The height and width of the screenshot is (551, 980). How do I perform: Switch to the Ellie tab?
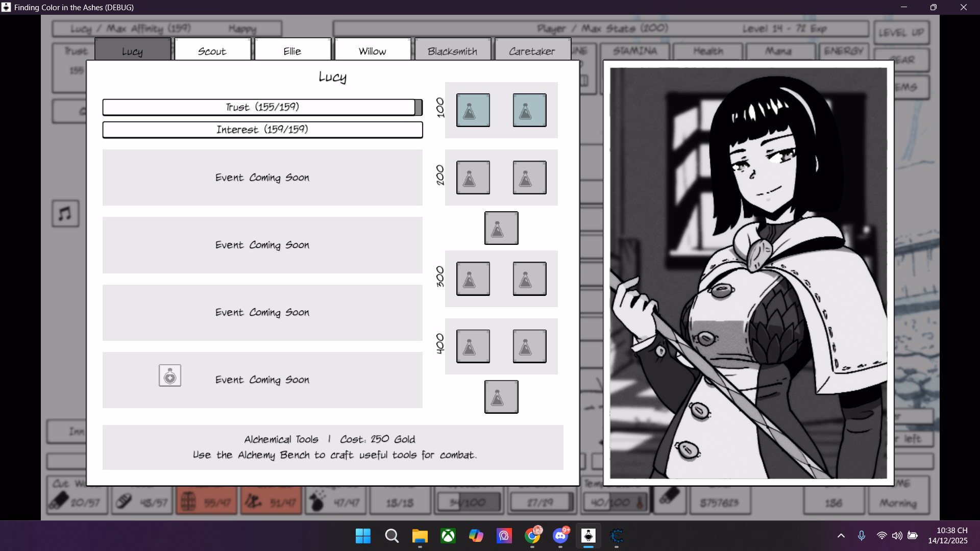[292, 51]
